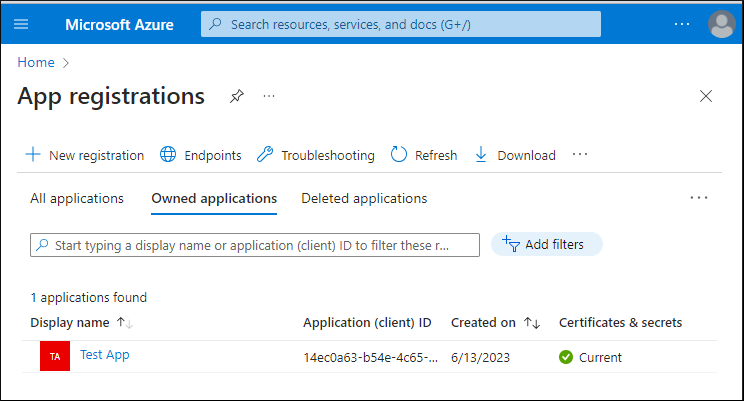Viewport: 744px width, 401px height.
Task: Click the Microsoft Azure logo text
Action: click(119, 25)
